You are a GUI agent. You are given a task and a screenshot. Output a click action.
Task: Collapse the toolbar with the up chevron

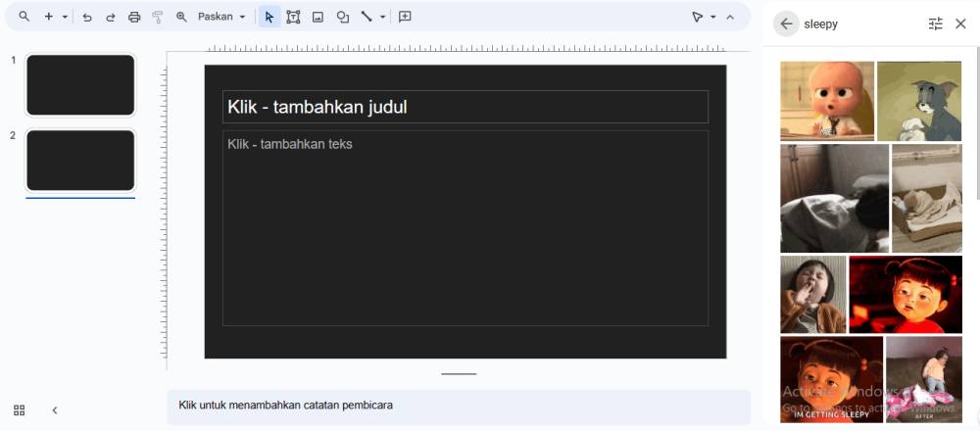(x=730, y=17)
